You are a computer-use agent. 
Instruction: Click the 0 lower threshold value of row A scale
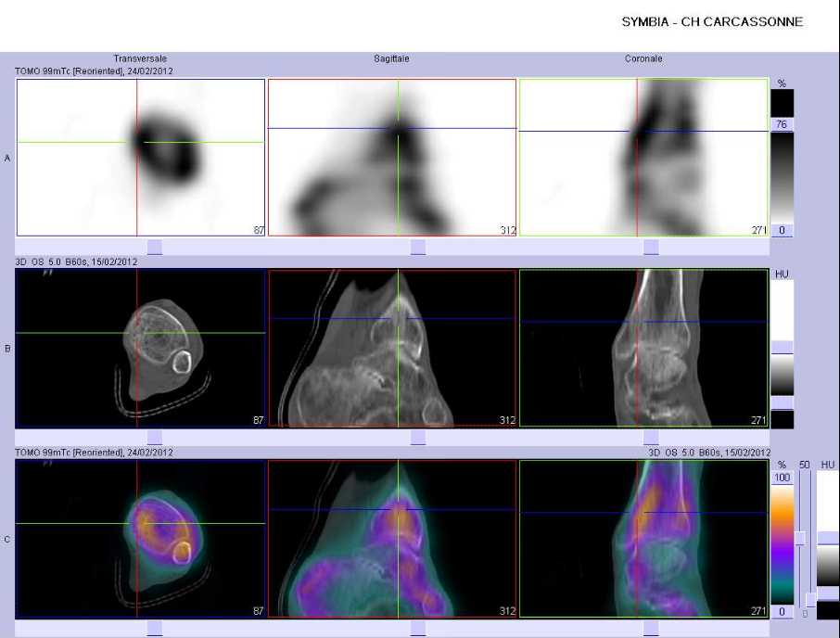click(782, 230)
